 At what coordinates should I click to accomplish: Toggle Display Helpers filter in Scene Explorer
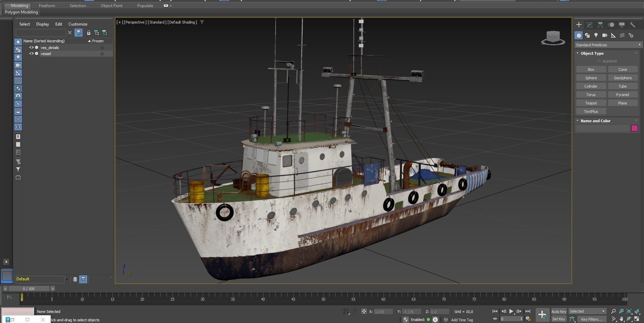click(x=18, y=73)
